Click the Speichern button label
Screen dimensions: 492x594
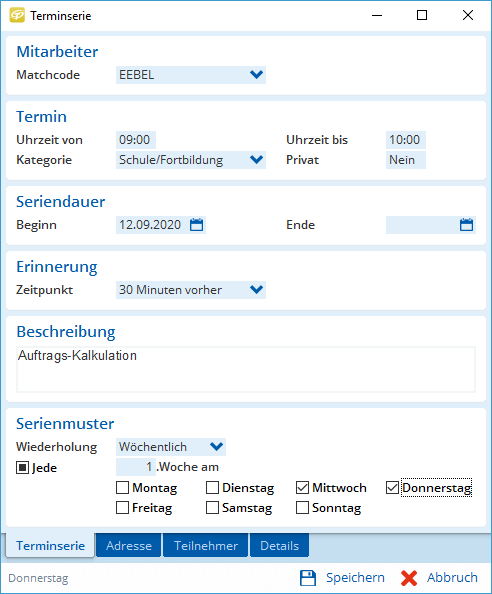355,578
